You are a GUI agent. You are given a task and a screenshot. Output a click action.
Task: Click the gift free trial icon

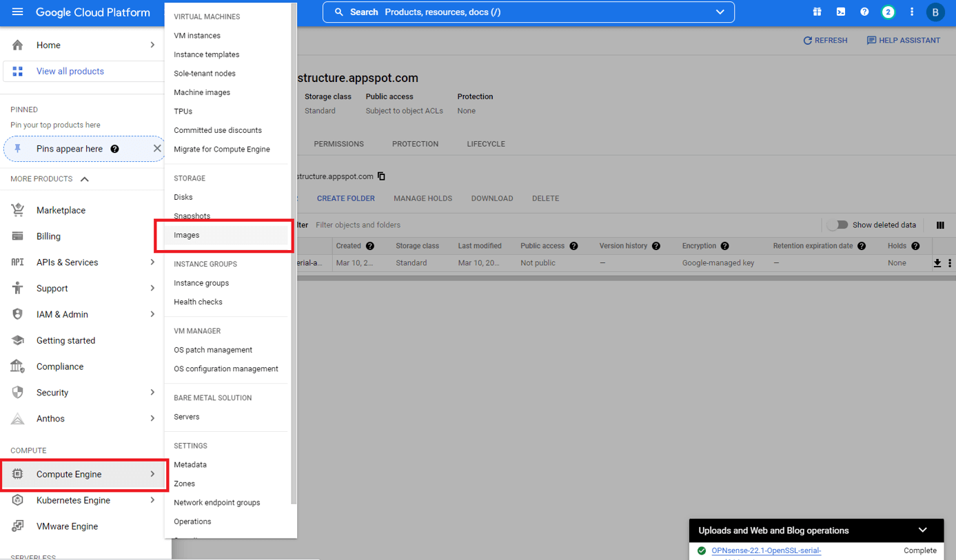click(x=817, y=12)
